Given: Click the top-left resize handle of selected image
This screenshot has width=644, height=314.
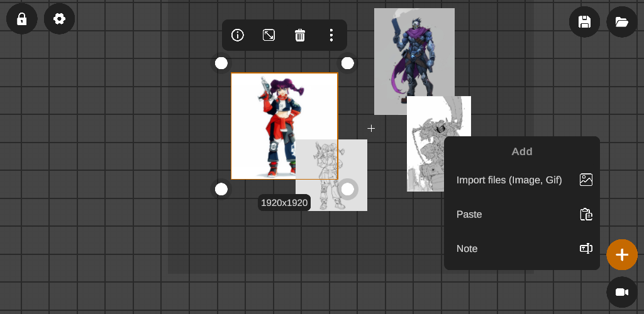Looking at the screenshot, I should pyautogui.click(x=221, y=63).
